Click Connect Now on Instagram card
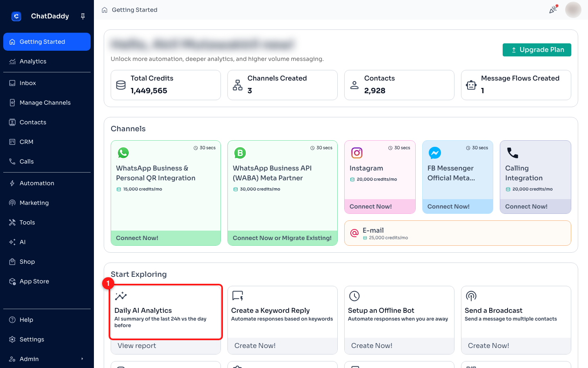The width and height of the screenshot is (588, 368). pyautogui.click(x=380, y=206)
